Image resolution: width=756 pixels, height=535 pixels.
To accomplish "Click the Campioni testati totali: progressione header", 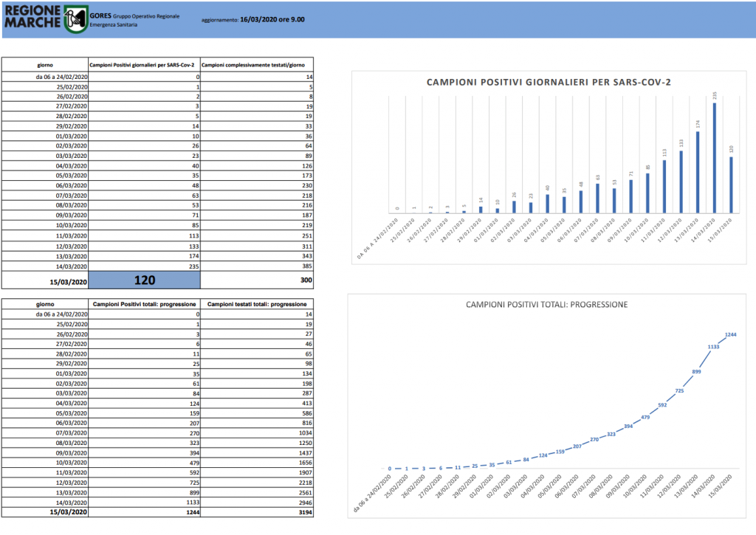I will pos(257,304).
